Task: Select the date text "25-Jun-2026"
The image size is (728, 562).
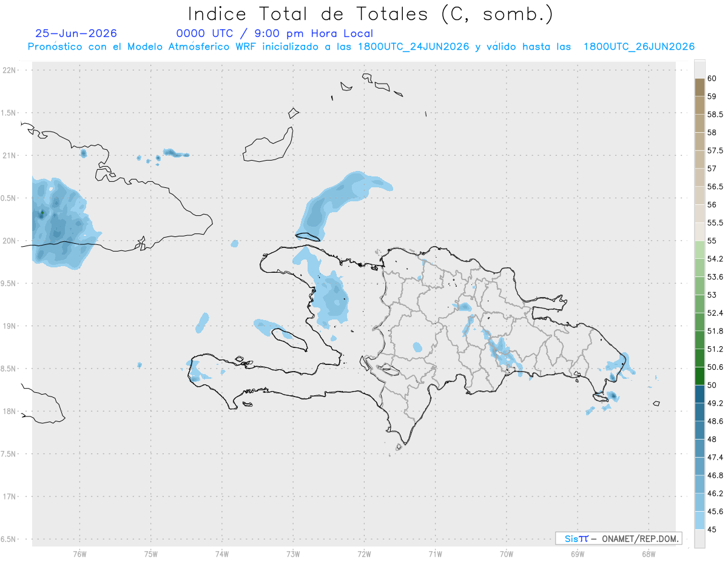Action: click(x=76, y=33)
